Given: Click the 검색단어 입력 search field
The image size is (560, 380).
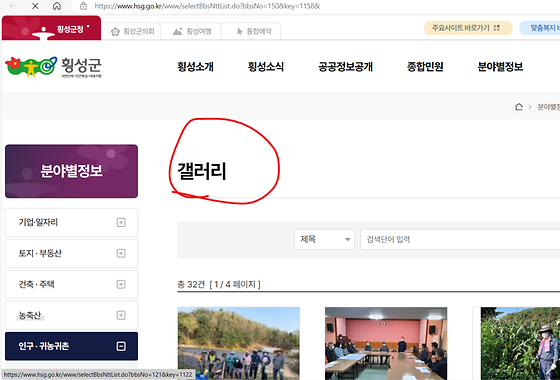Looking at the screenshot, I should coord(460,239).
